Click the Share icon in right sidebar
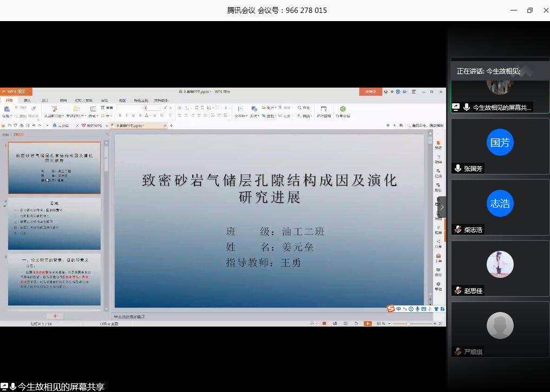This screenshot has width=550, height=392. click(x=438, y=243)
